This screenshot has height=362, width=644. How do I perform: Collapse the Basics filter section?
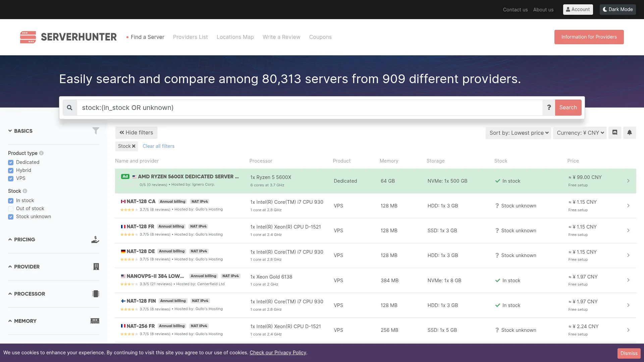pos(20,131)
